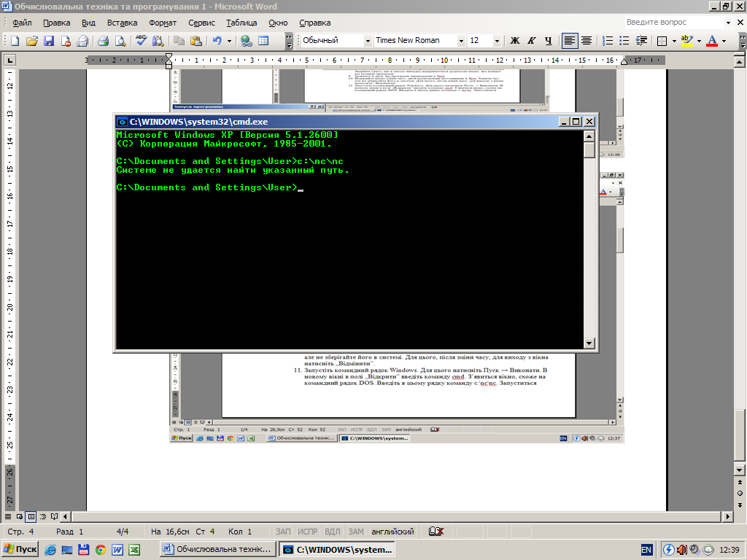
Task: Apply outside border to selection
Action: [x=662, y=41]
